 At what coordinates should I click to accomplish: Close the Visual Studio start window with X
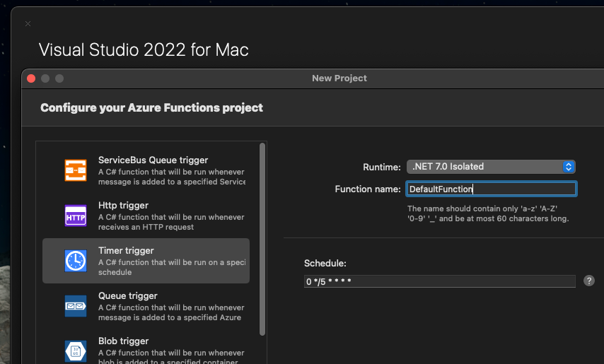pos(28,24)
